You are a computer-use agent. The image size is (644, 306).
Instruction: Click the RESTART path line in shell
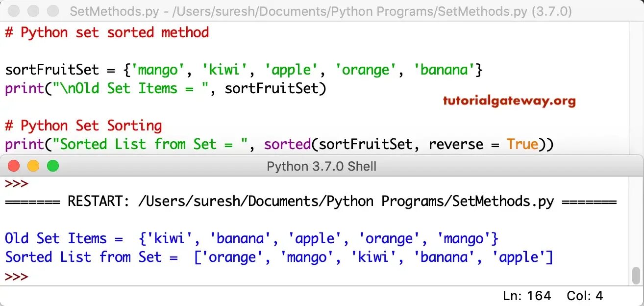[x=311, y=202]
